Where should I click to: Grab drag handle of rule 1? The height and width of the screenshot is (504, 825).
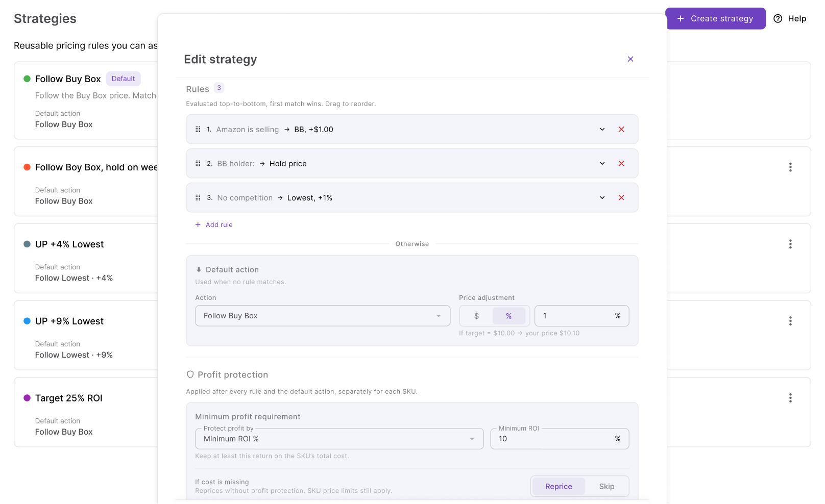point(198,130)
